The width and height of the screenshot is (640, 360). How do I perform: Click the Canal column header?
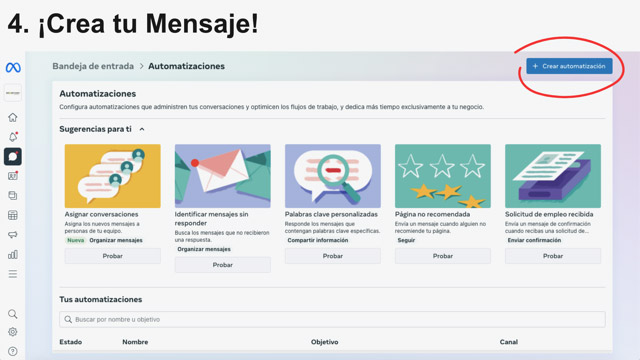coord(509,342)
